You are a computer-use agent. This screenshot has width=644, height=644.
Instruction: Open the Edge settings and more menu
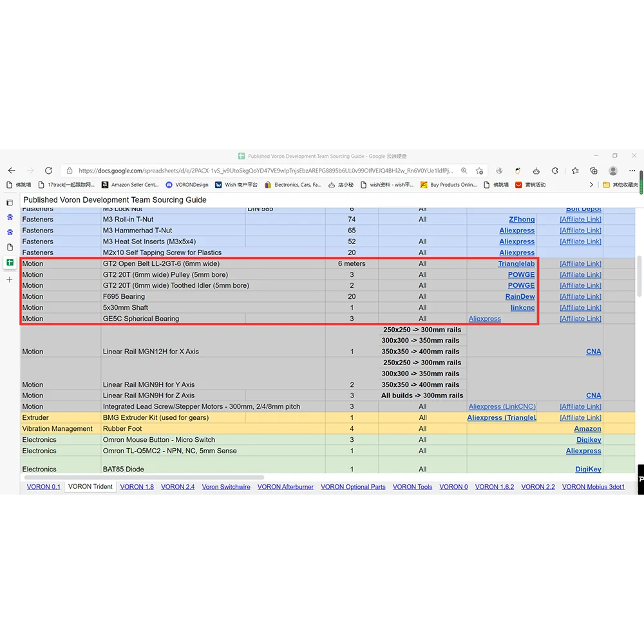pyautogui.click(x=632, y=171)
